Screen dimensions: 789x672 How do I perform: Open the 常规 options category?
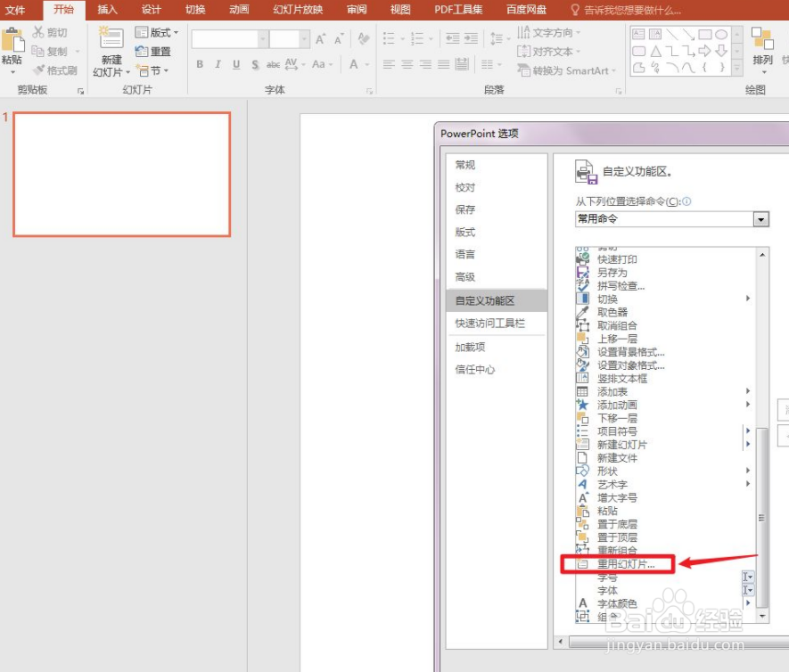tap(465, 165)
